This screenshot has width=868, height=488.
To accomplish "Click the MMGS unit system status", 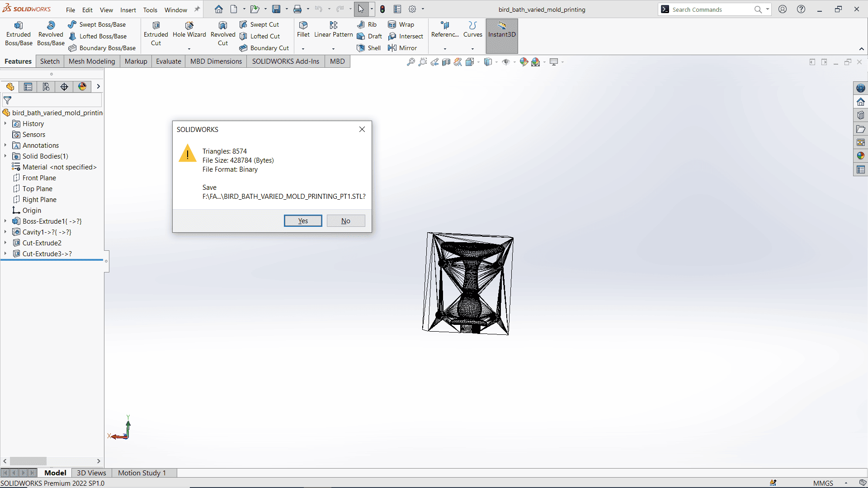I will [x=823, y=483].
